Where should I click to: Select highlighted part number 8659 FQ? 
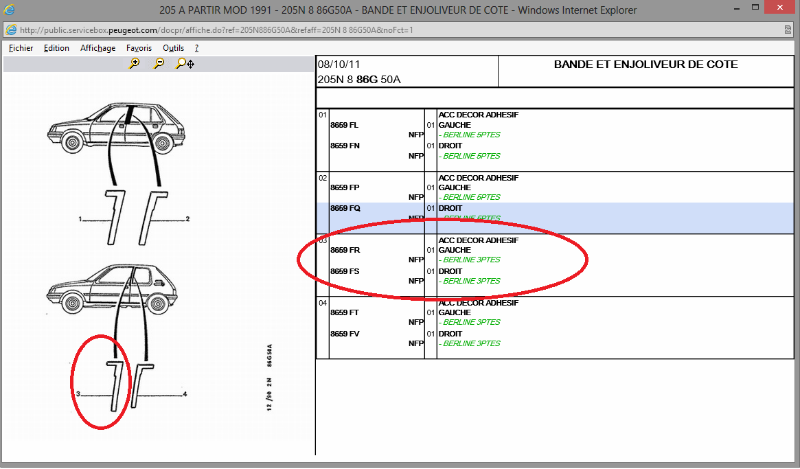tap(345, 208)
